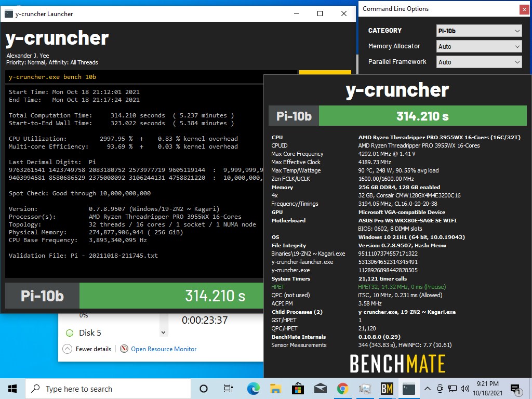Maximize the y-cruncher Launcher window
This screenshot has width=532, height=399.
tap(320, 14)
